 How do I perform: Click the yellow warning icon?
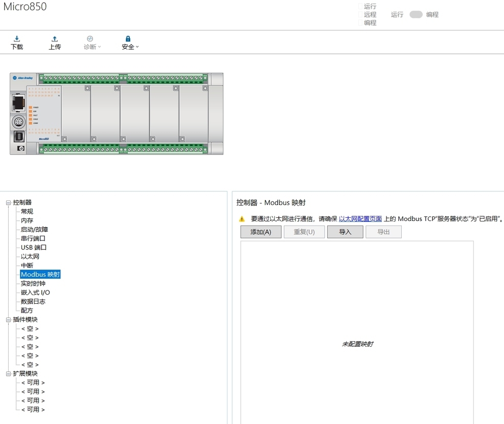242,219
